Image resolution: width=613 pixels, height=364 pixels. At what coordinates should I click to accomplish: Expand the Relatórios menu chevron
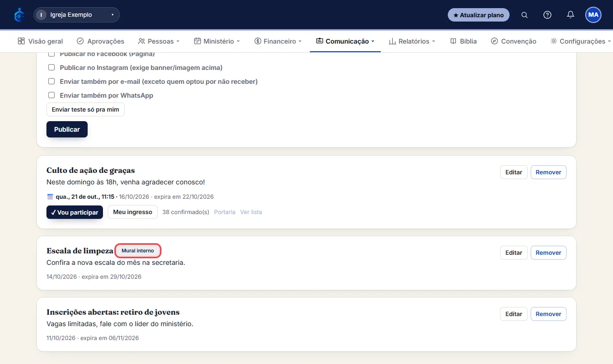click(x=434, y=41)
